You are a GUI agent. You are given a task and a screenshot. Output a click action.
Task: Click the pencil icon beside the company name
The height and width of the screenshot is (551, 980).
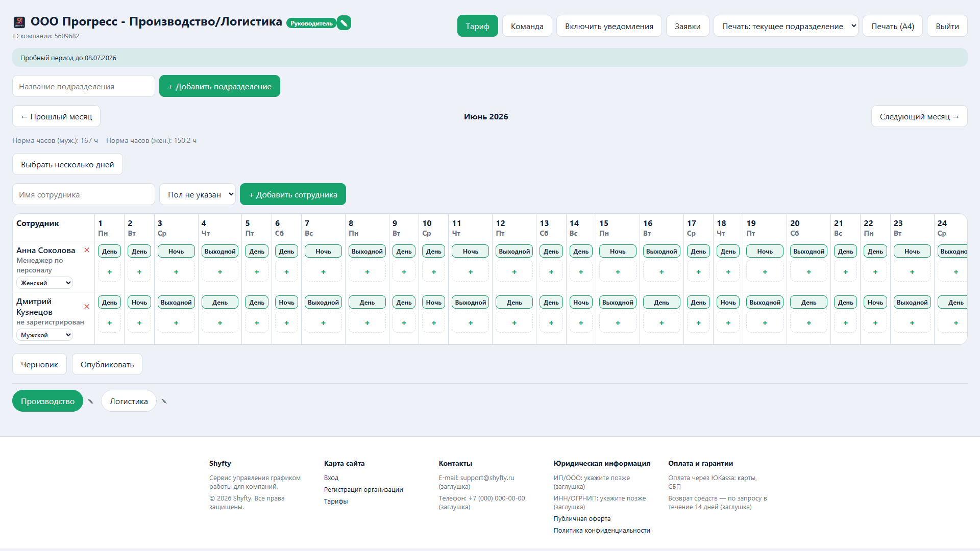344,23
